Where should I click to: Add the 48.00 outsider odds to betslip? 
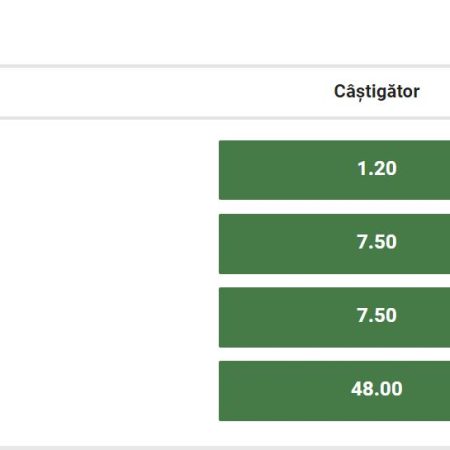click(334, 391)
